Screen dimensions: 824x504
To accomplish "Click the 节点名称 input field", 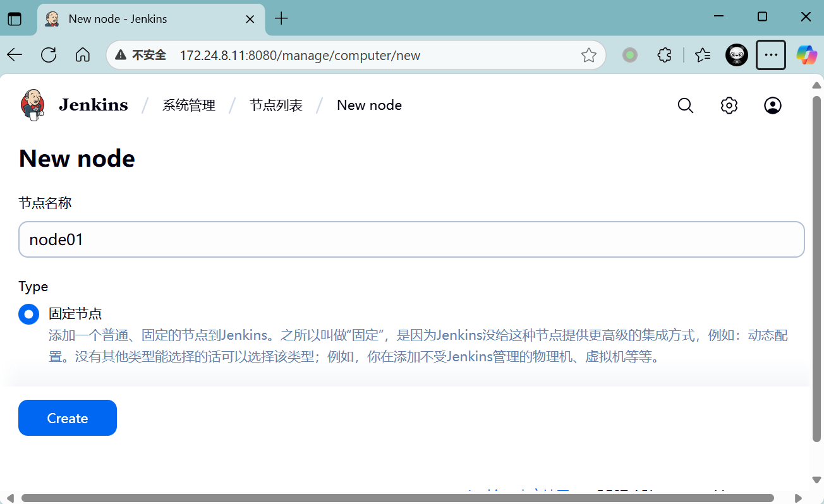I will 411,239.
